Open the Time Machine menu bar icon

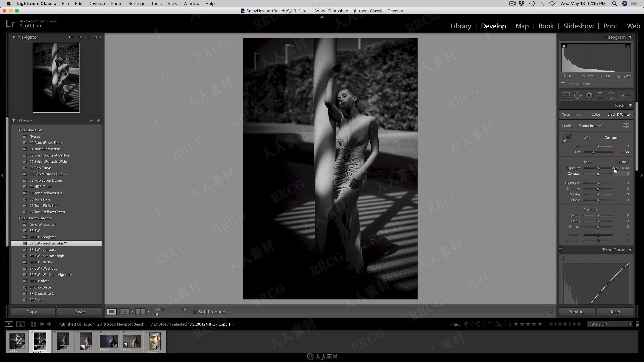[x=532, y=4]
